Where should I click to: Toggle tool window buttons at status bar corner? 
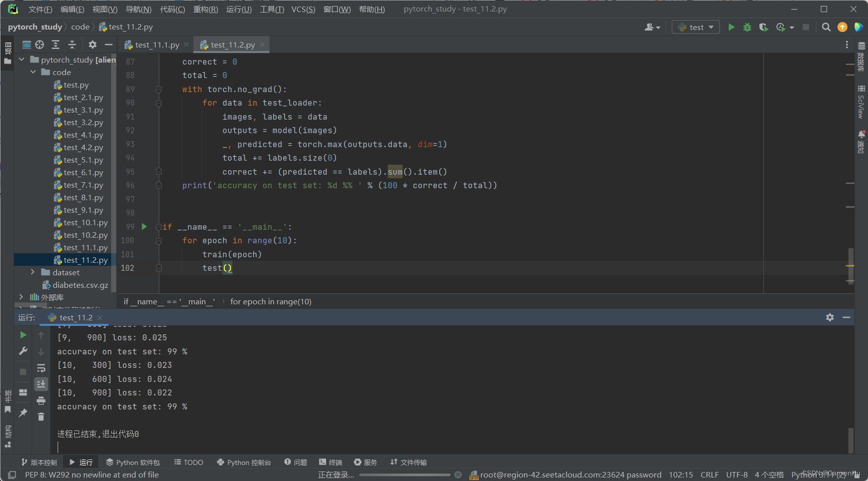[12, 474]
